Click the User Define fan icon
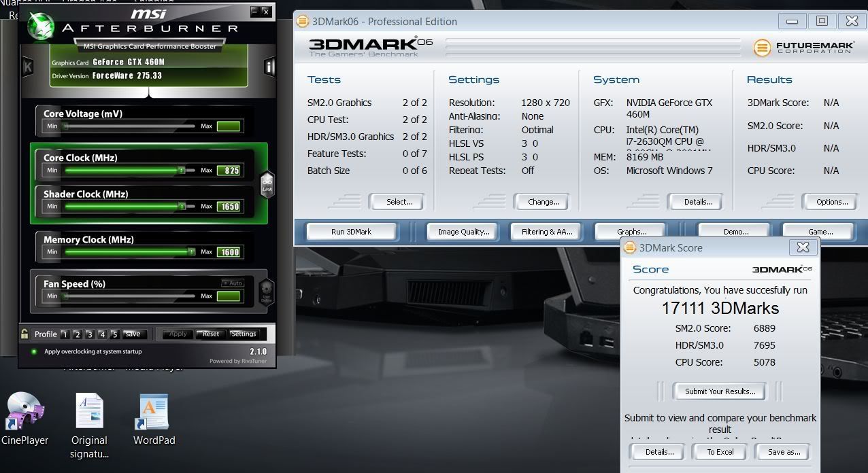This screenshot has width=868, height=473. (x=267, y=292)
